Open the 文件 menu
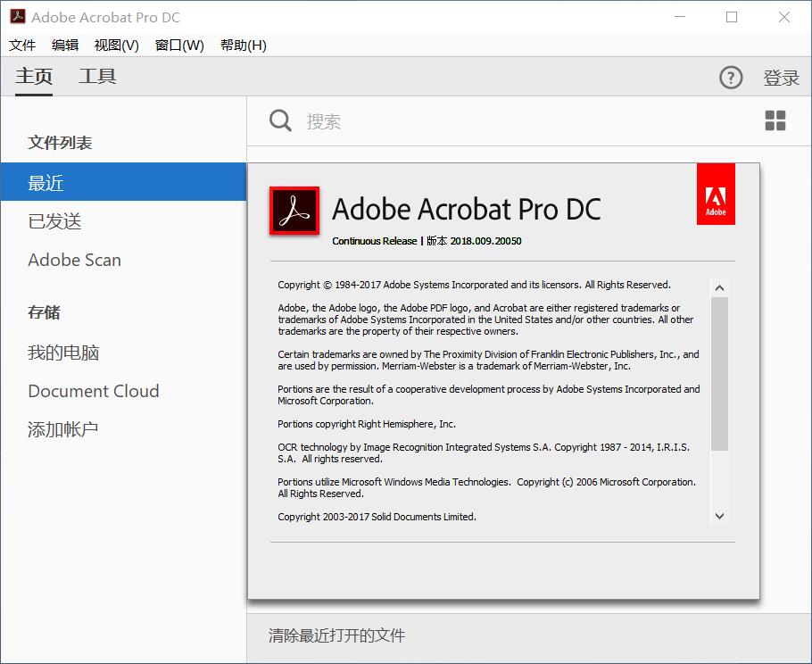Image resolution: width=812 pixels, height=664 pixels. click(x=22, y=46)
